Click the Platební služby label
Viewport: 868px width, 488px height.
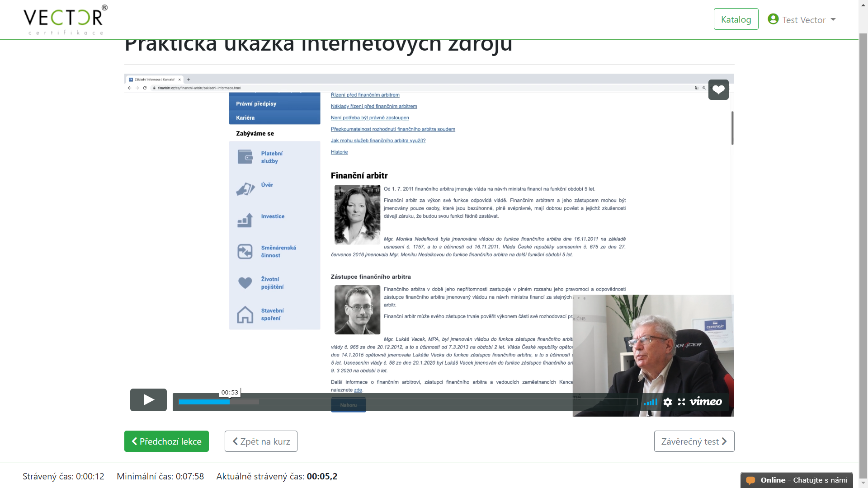[272, 157]
